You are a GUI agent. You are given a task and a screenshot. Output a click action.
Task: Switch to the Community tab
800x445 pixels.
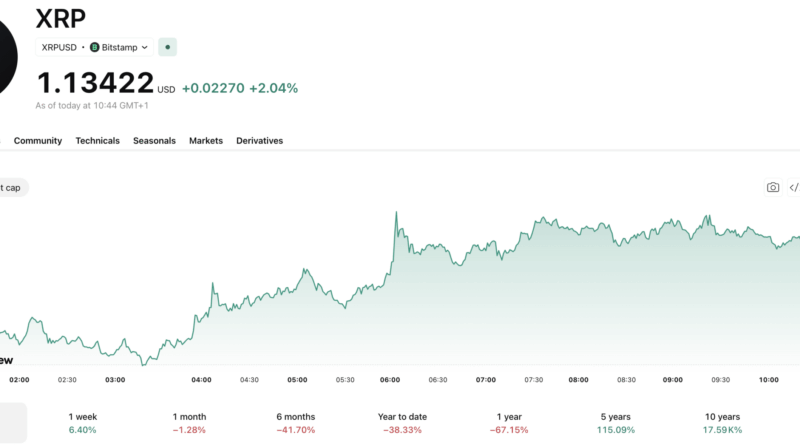coord(38,141)
